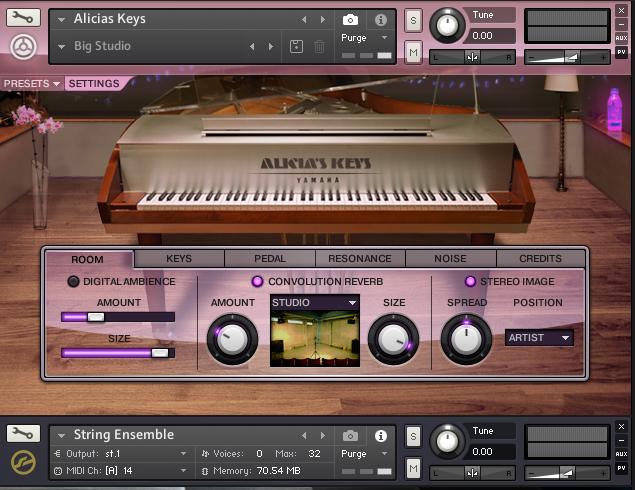This screenshot has height=490, width=635.
Task: Click the String Ensemble pan slider
Action: 472,473
